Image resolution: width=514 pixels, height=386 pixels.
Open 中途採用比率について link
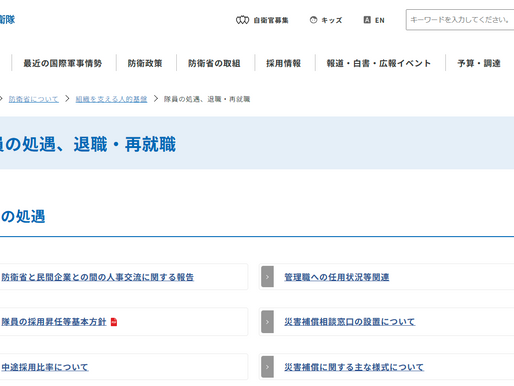point(45,367)
